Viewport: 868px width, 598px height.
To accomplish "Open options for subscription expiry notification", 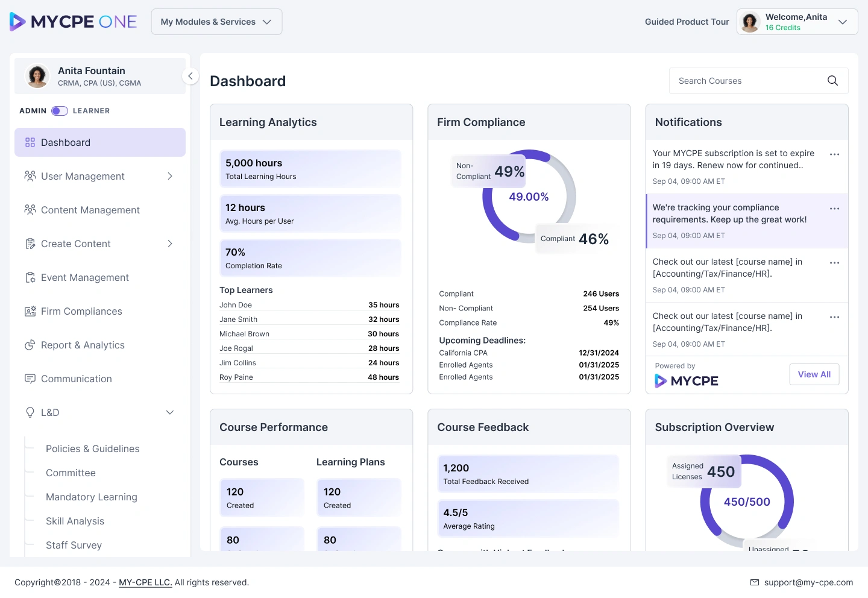I will coord(834,154).
